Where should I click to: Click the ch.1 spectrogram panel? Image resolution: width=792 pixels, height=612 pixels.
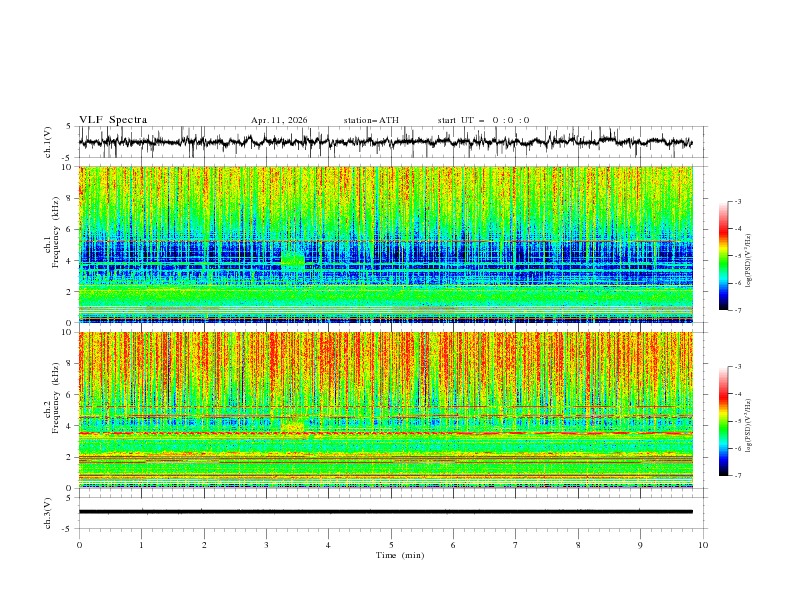coord(386,244)
